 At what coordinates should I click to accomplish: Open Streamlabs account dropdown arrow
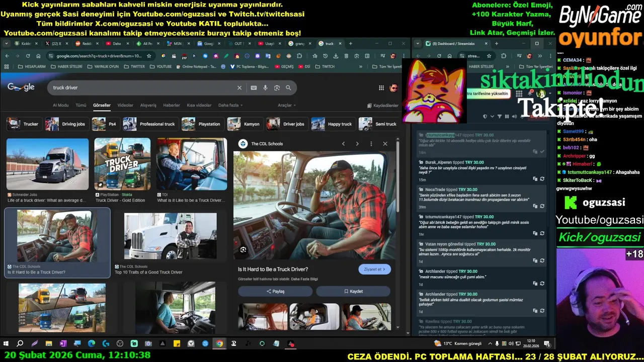click(x=549, y=94)
